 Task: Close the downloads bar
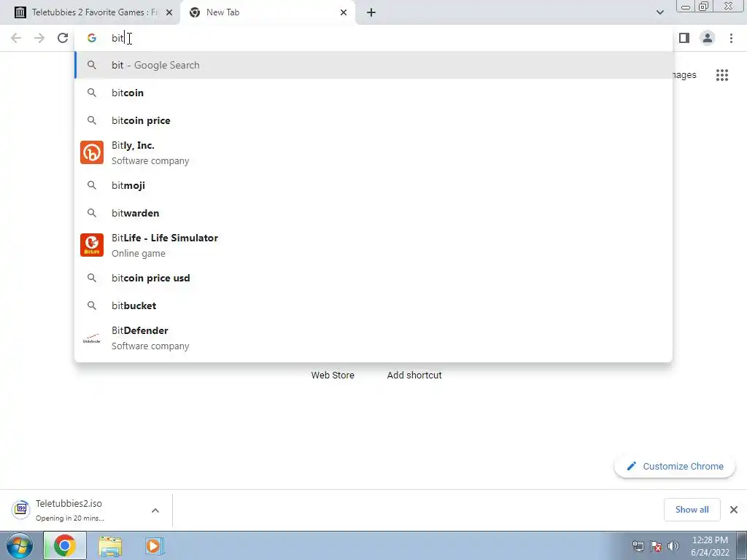734,510
